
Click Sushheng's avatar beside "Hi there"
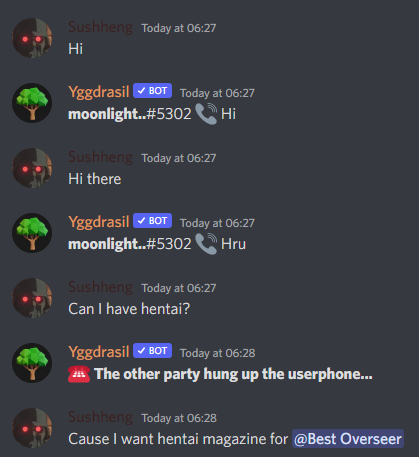pyautogui.click(x=32, y=168)
